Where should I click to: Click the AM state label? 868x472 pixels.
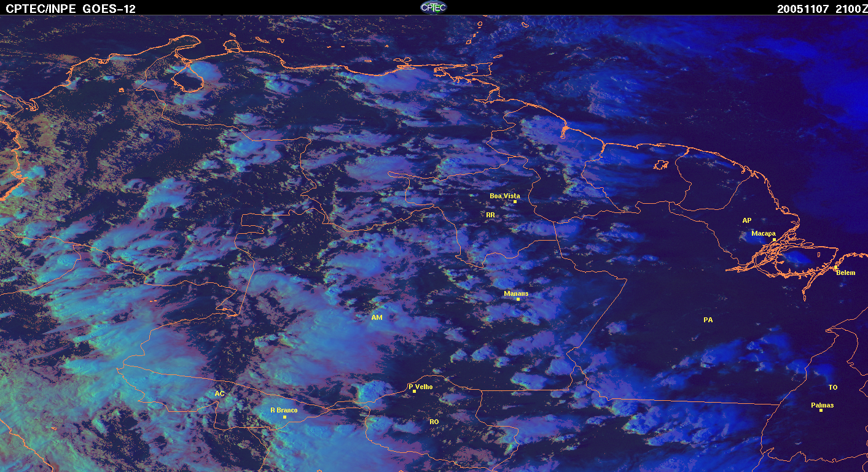[x=377, y=317]
